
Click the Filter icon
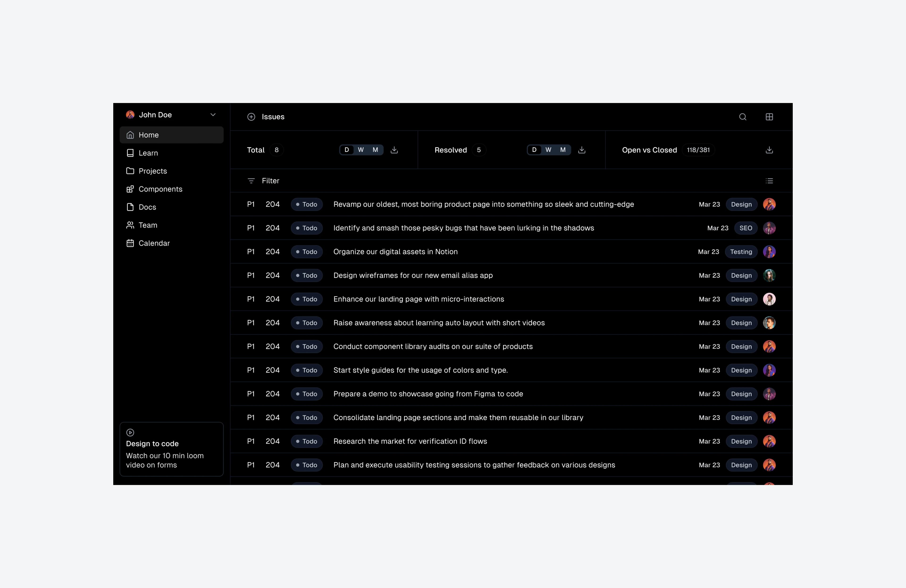tap(251, 181)
